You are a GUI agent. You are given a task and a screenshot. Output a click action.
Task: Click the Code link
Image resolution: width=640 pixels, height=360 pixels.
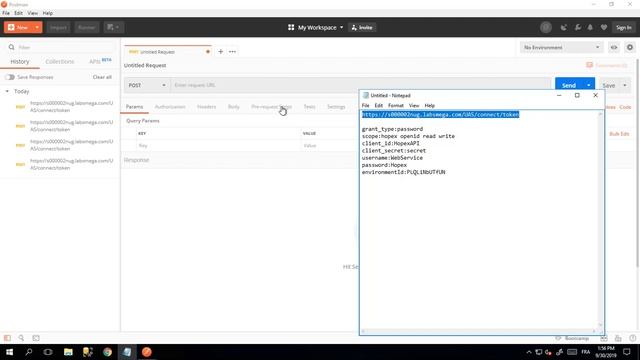click(625, 107)
